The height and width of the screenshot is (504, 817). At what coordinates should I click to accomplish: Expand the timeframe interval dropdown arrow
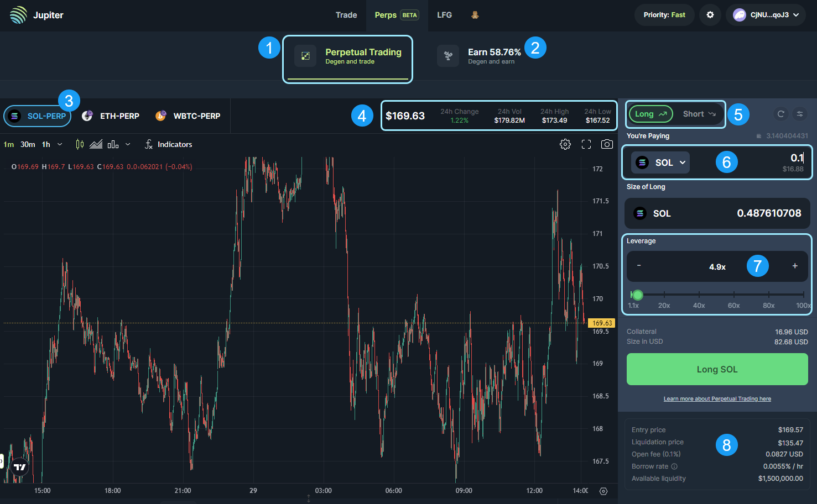click(60, 144)
